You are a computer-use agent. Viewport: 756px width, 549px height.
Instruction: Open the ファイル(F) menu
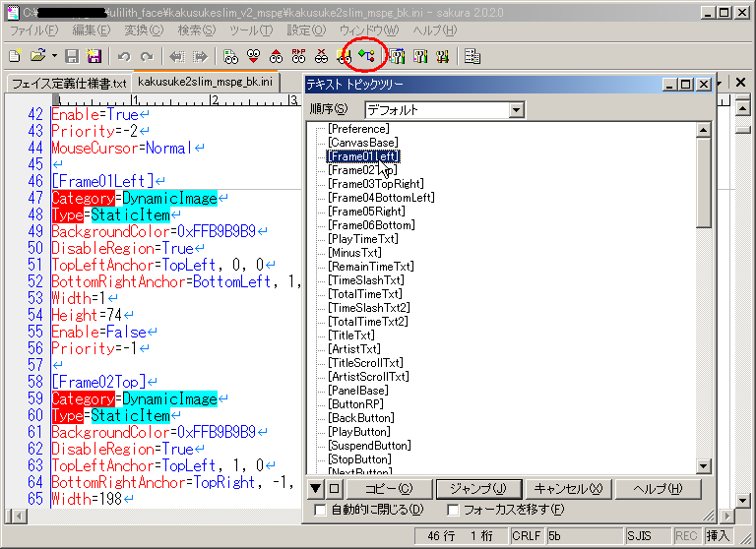[x=33, y=30]
